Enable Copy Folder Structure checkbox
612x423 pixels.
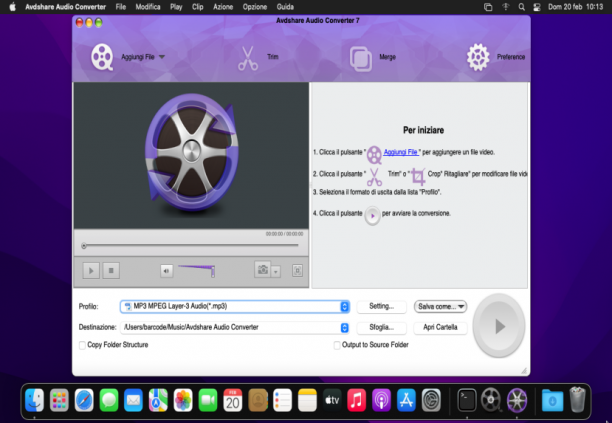click(x=82, y=345)
